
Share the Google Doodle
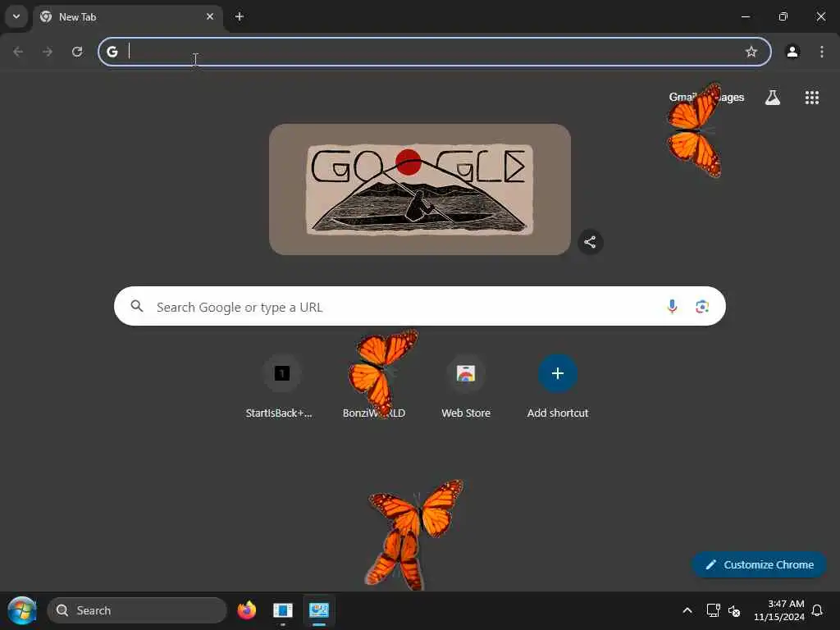591,242
